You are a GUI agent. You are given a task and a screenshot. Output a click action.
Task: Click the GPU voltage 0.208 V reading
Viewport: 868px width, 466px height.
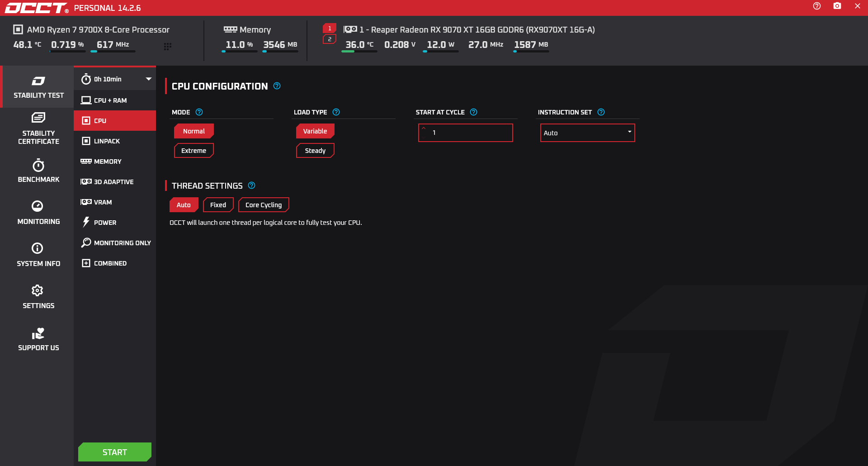click(x=400, y=45)
